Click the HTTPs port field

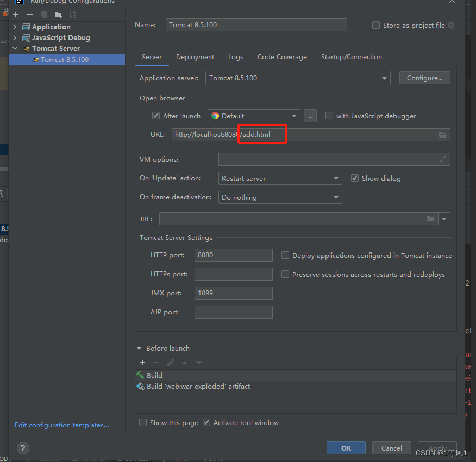[234, 274]
